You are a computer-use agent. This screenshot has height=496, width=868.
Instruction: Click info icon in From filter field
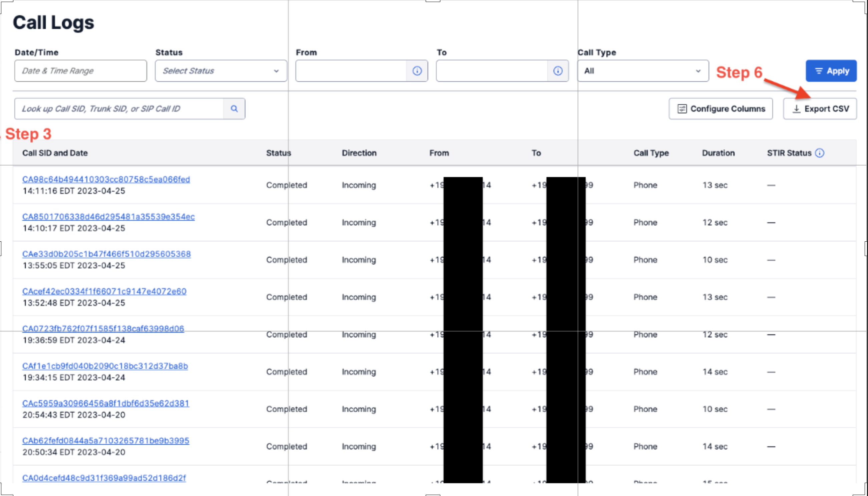click(417, 71)
